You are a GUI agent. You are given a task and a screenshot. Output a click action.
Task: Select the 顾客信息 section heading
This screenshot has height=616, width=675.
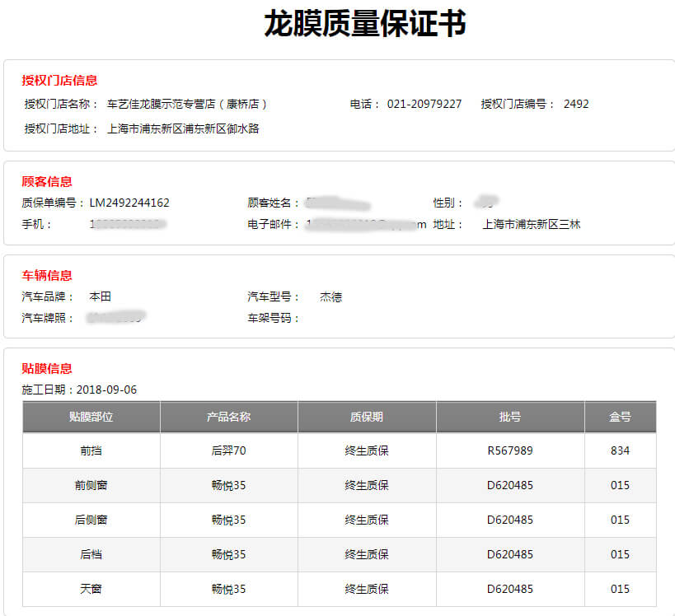47,182
